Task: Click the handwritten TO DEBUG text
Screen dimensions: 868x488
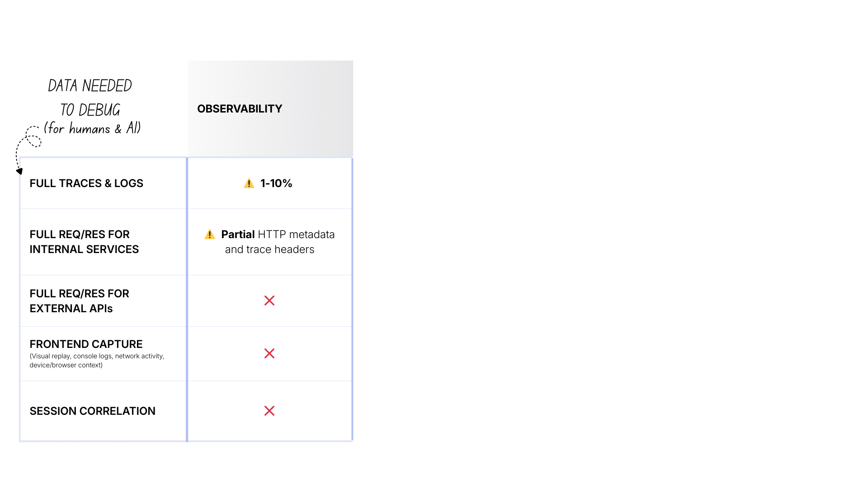Action: pos(90,110)
